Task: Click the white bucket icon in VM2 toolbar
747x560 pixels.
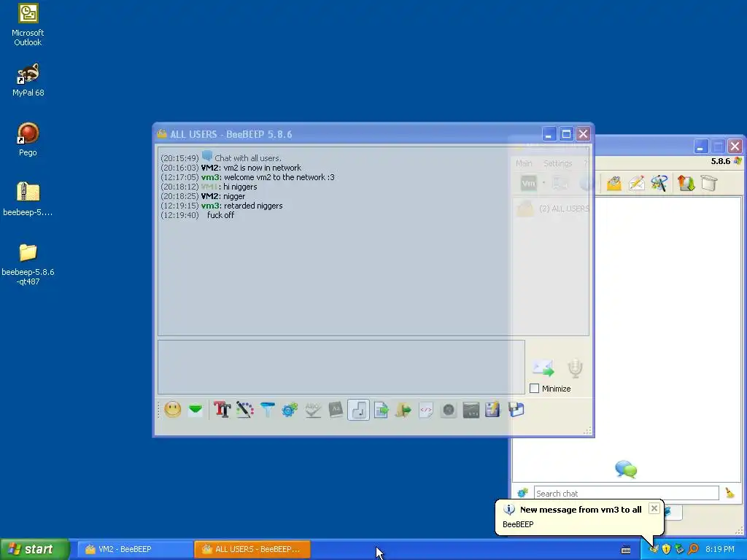Action: 709,183
